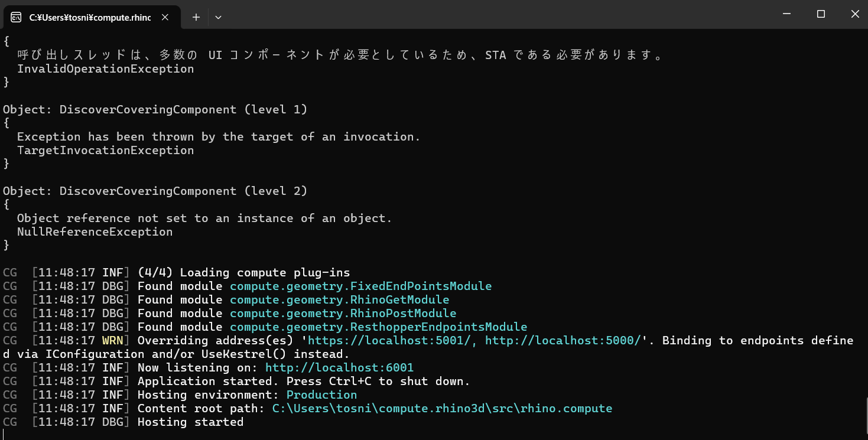Viewport: 868px width, 440px height.
Task: Click the command prompt icon on the tab
Action: click(x=16, y=17)
